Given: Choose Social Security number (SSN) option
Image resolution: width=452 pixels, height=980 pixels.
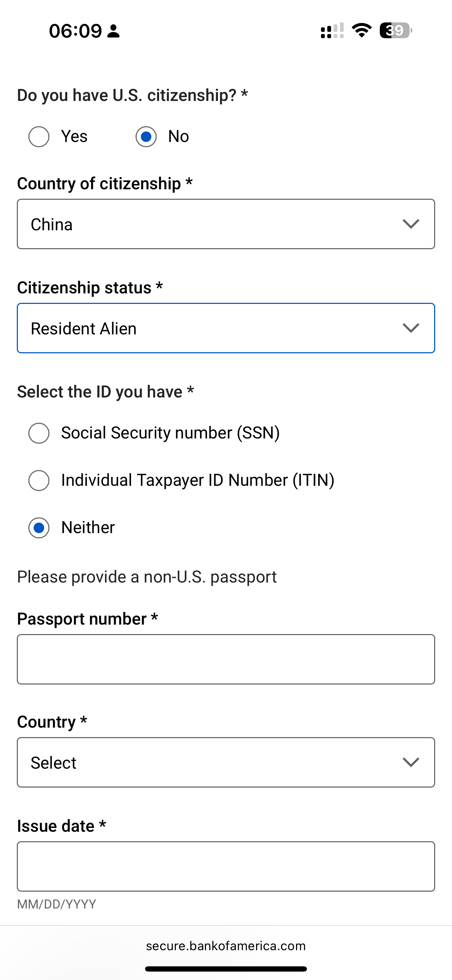Looking at the screenshot, I should click(39, 433).
